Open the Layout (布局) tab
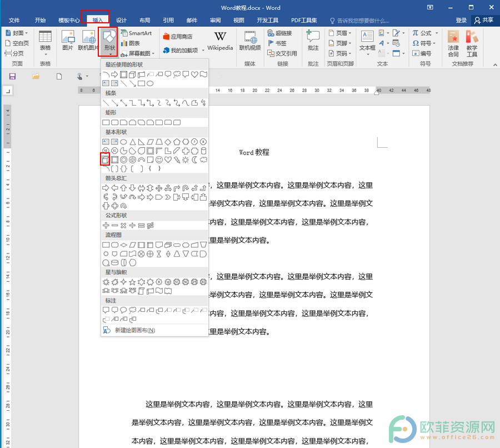This screenshot has width=500, height=448. pos(145,21)
